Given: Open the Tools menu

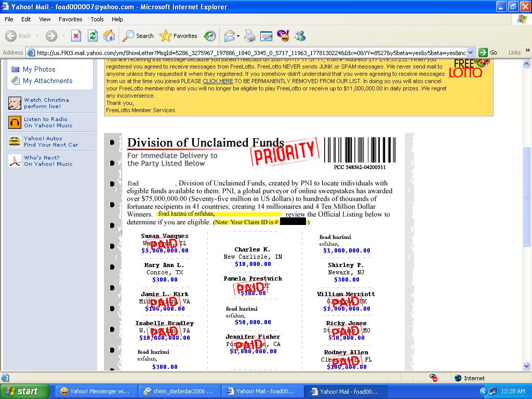Looking at the screenshot, I should 97,19.
